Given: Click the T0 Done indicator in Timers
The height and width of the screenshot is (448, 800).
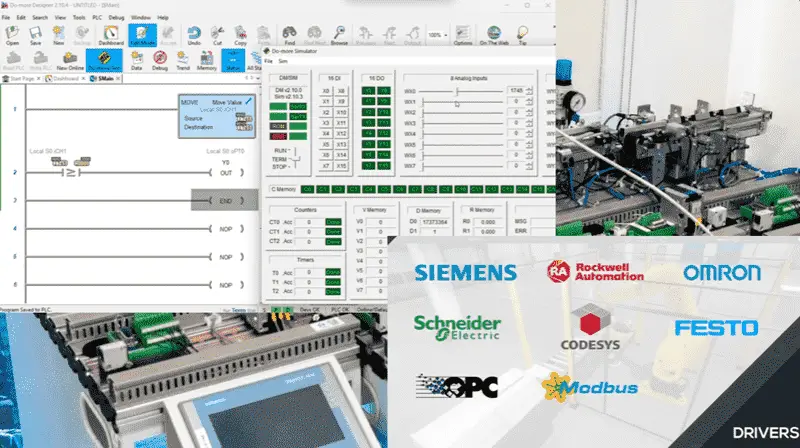Looking at the screenshot, I should pos(333,272).
